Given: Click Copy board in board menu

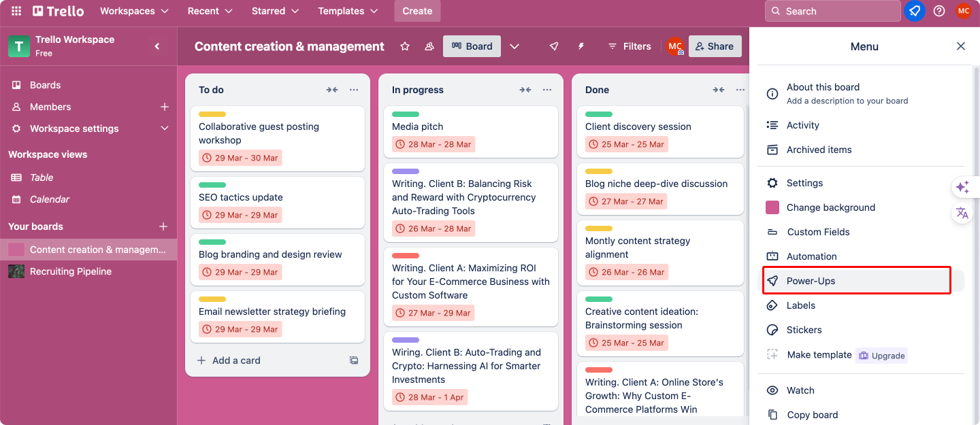Looking at the screenshot, I should point(861,415).
